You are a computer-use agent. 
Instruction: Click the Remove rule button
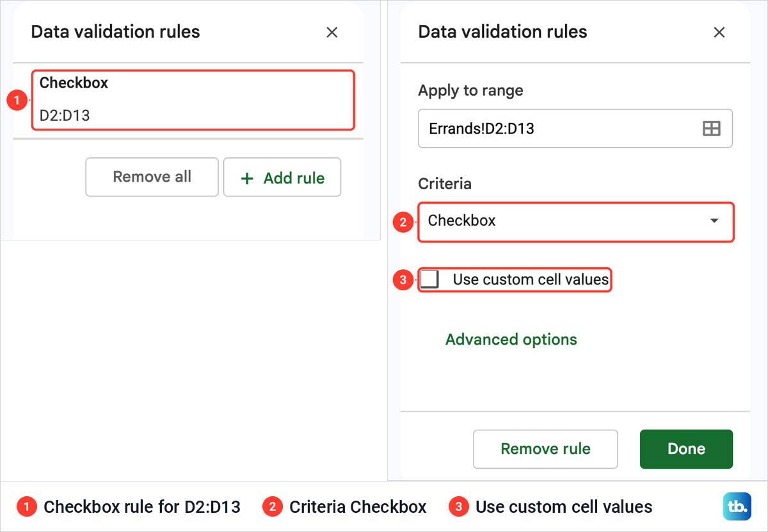(545, 449)
